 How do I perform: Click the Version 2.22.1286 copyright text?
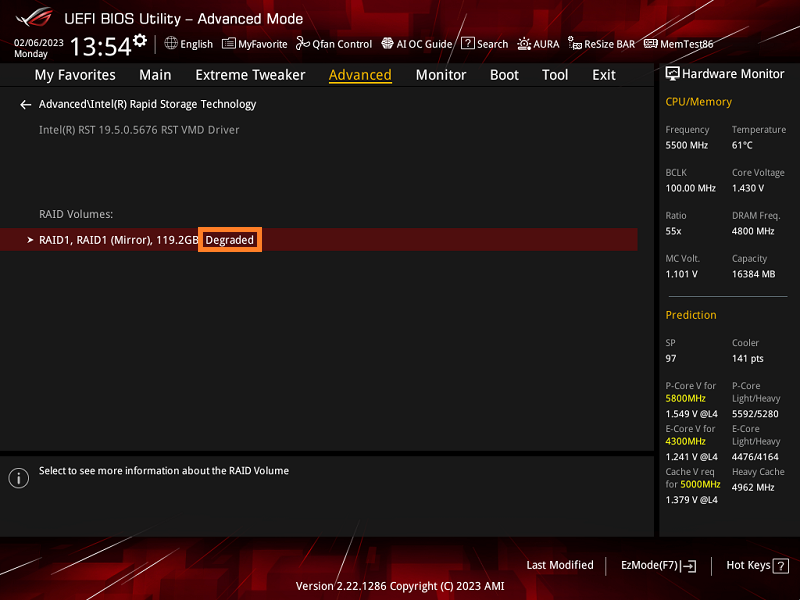(400, 586)
